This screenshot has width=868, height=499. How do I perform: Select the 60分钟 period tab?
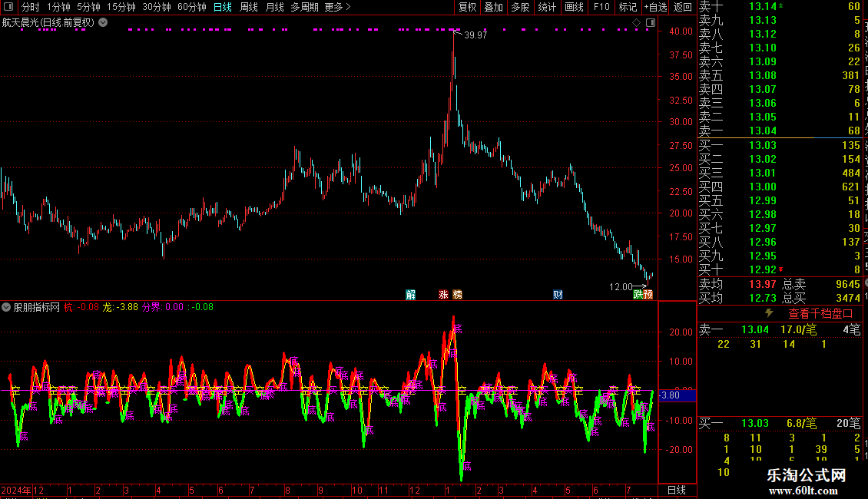click(191, 7)
